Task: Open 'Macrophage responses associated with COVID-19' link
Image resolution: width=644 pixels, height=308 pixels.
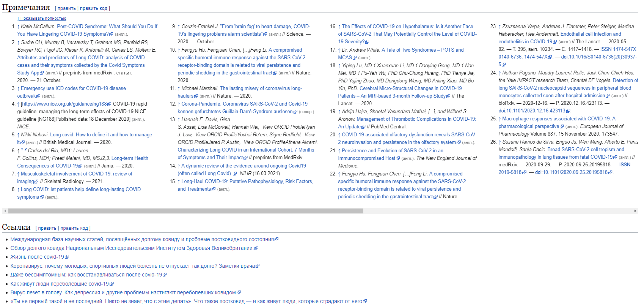Action: (x=557, y=123)
